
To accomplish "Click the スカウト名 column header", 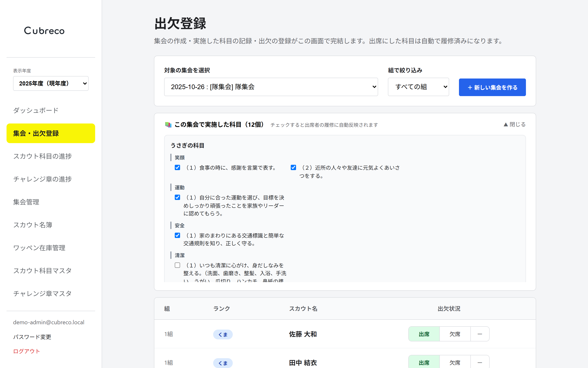I will tap(303, 309).
